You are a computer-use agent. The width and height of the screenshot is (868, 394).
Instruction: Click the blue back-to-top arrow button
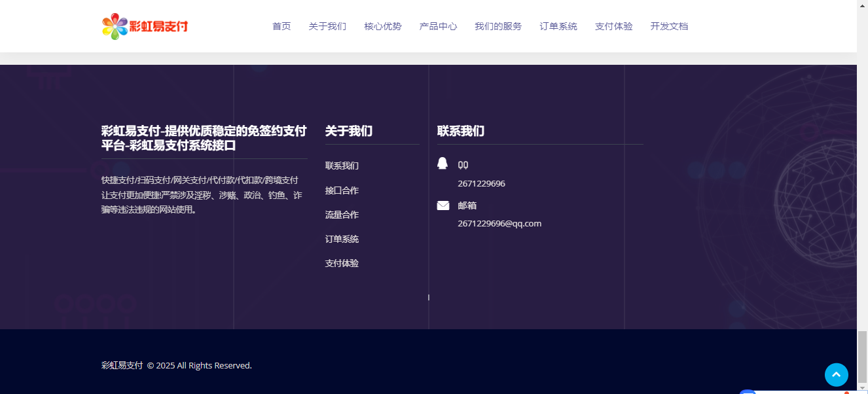(836, 374)
